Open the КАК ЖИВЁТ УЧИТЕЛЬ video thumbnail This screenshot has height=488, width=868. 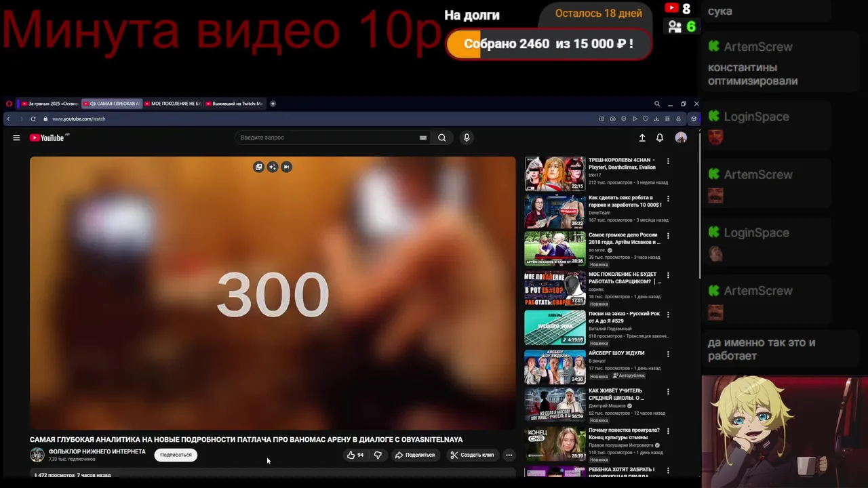[x=555, y=405]
